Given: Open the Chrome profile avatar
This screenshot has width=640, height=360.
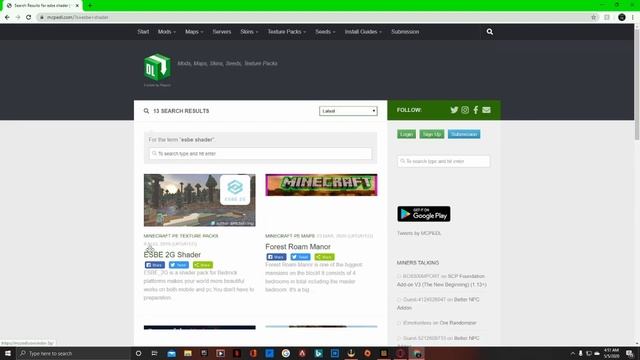Looking at the screenshot, I should [x=622, y=17].
